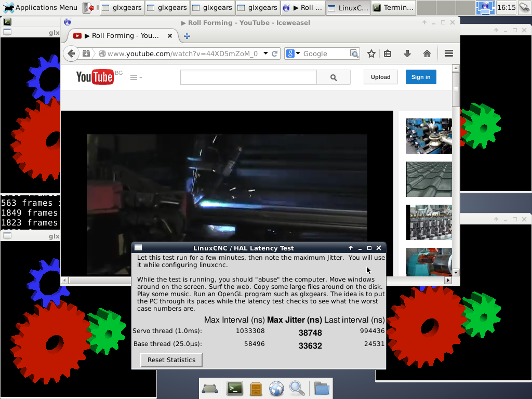
Task: Switch to the LinuxC... taskbar button
Action: [348, 7]
